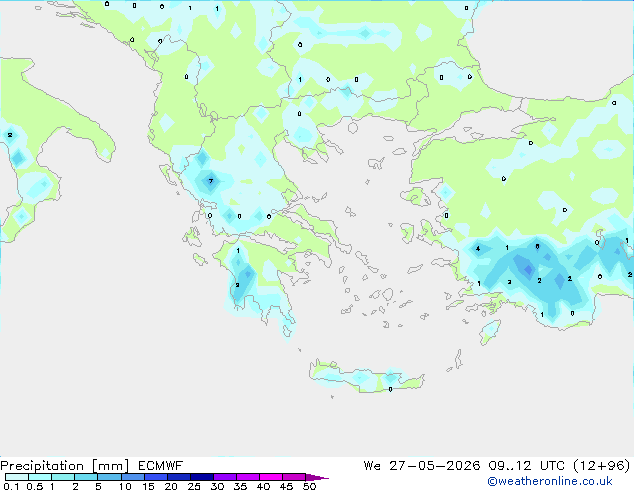This screenshot has height=490, width=634.
Task: Click the weatheronline.co.uk copyright link
Action: click(x=550, y=481)
